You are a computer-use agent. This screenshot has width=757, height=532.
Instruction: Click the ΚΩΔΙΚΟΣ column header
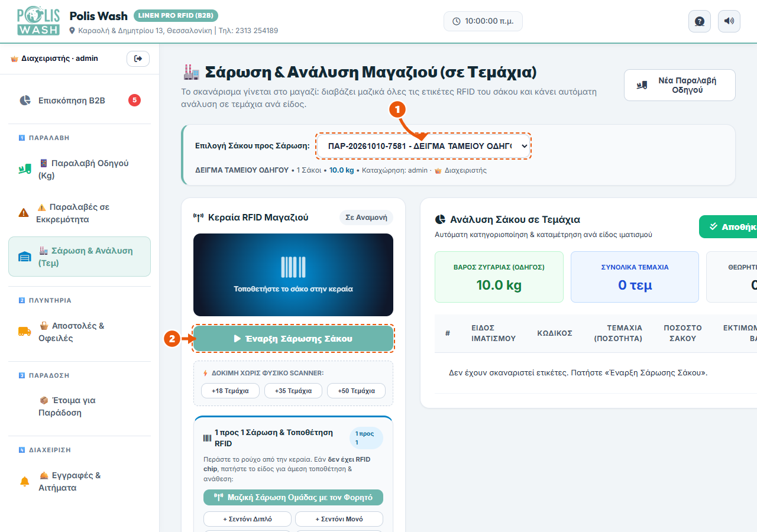pyautogui.click(x=555, y=333)
